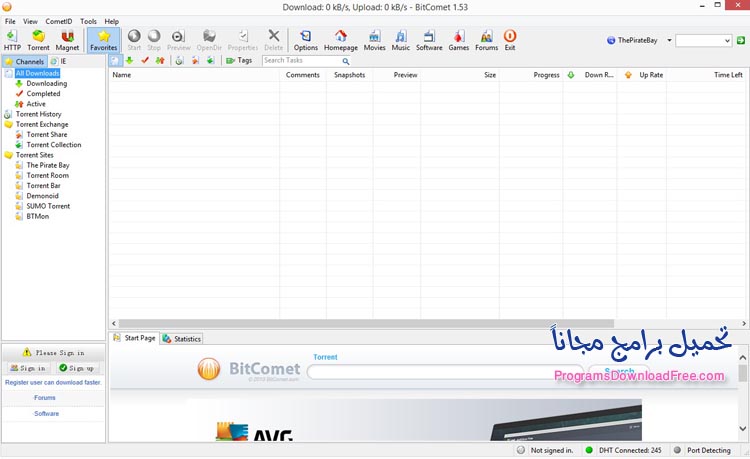This screenshot has width=750, height=459.
Task: Switch to the IE tab
Action: coord(58,61)
